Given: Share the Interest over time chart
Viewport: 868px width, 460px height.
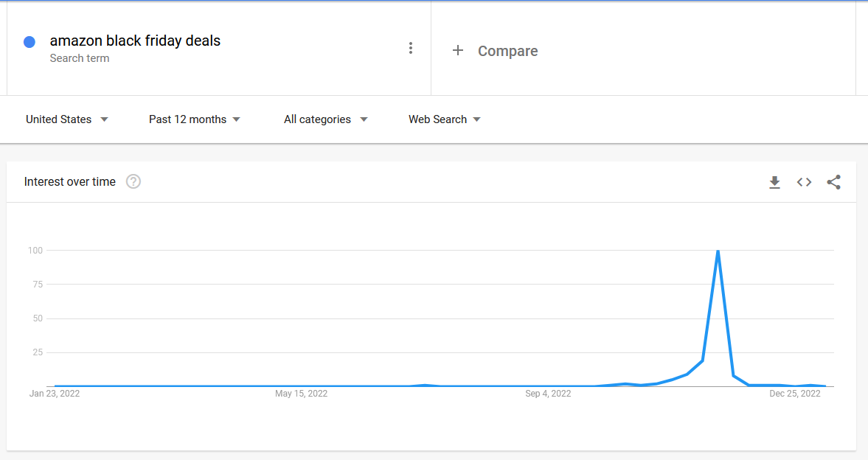Looking at the screenshot, I should point(833,182).
